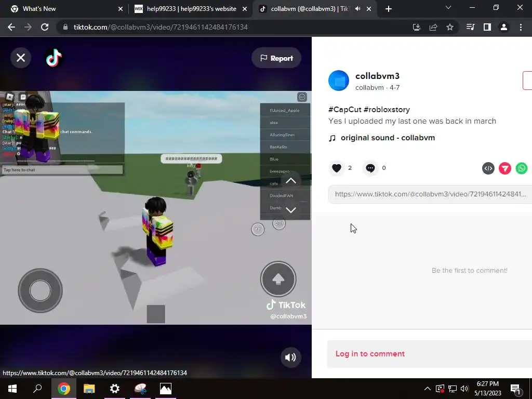The image size is (532, 399).
Task: Close the TikTok video viewer
Action: point(21,58)
